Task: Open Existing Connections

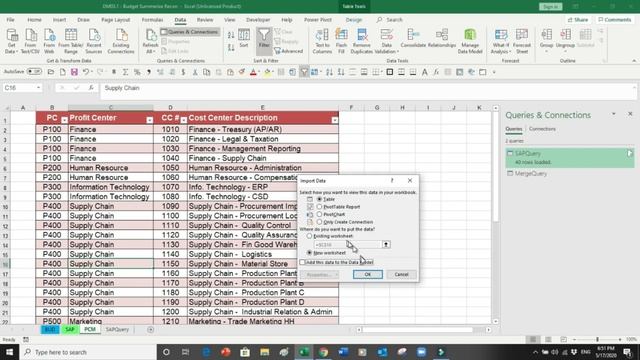Action: [121, 41]
